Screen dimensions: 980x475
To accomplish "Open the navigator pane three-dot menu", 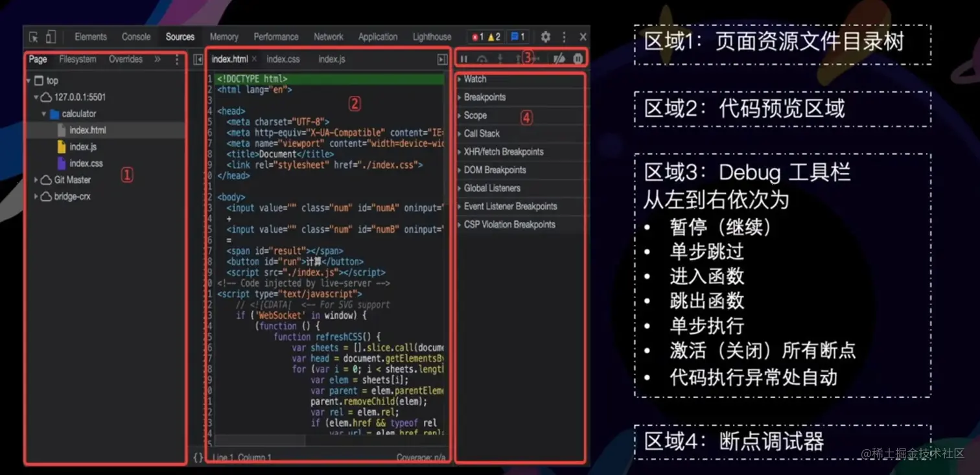I will (177, 60).
